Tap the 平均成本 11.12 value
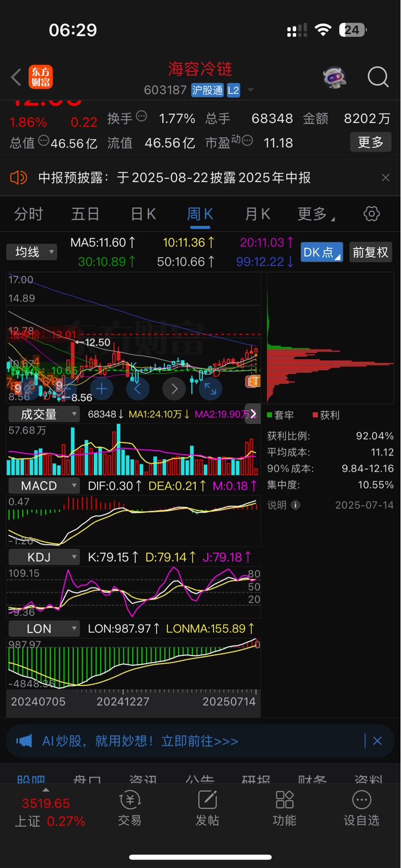Screen dimensions: 401x868 click(382, 452)
